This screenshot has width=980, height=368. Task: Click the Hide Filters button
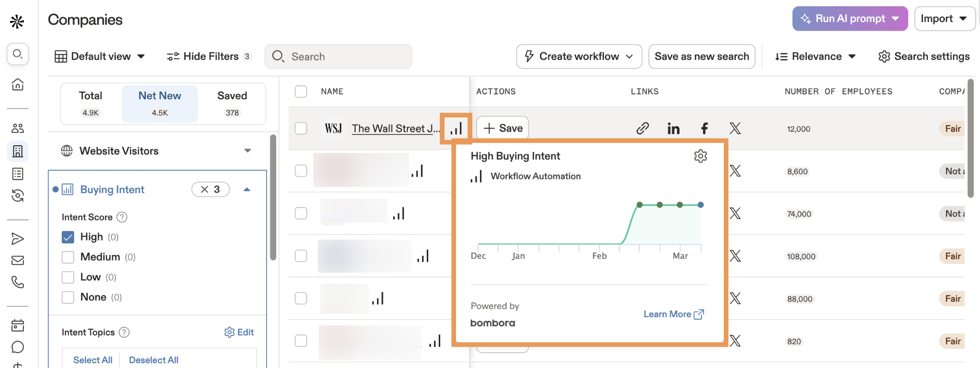pos(209,57)
